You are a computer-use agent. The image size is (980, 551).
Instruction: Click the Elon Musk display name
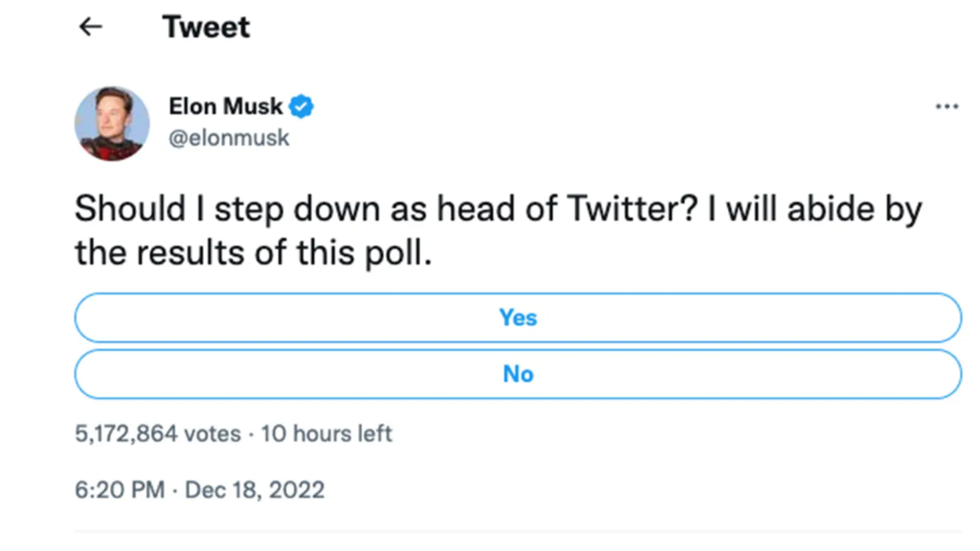(225, 107)
